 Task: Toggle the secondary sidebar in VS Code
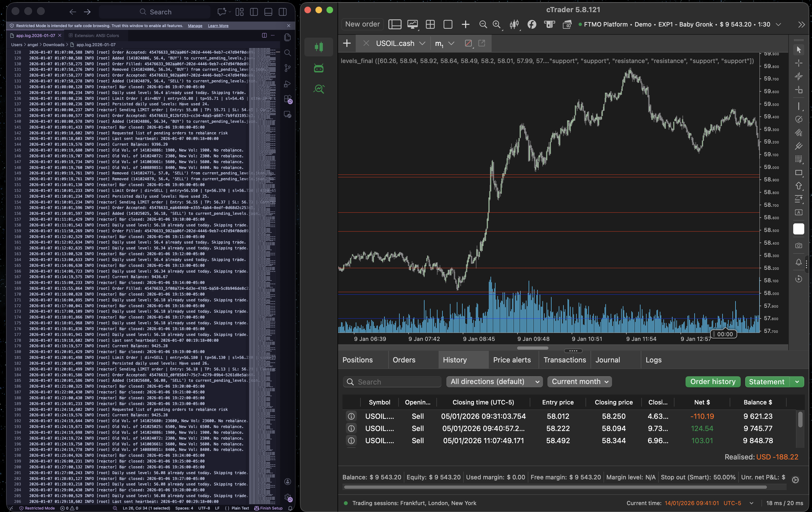282,12
